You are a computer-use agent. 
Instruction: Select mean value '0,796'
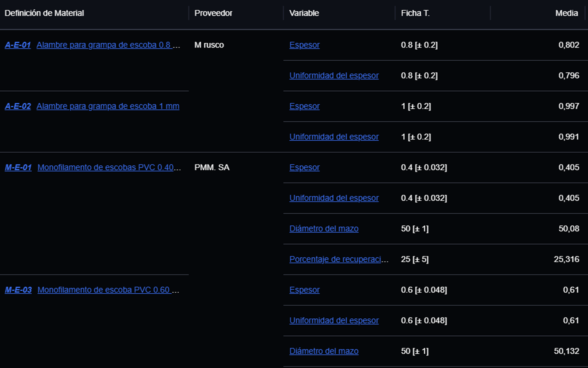click(569, 75)
